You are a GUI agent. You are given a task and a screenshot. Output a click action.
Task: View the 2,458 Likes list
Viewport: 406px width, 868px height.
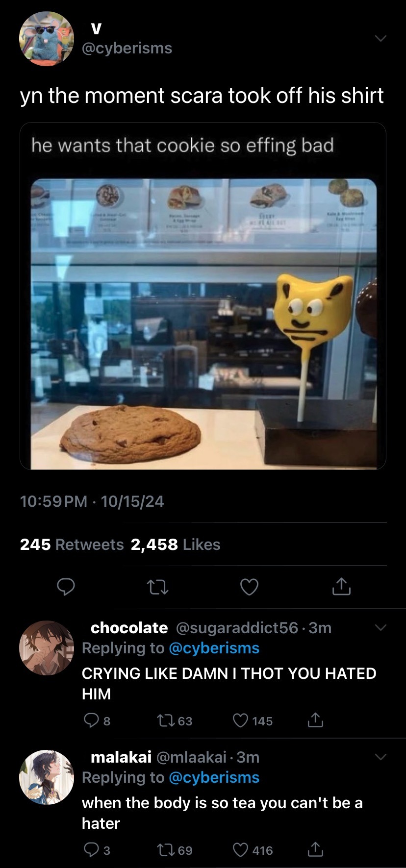(175, 545)
